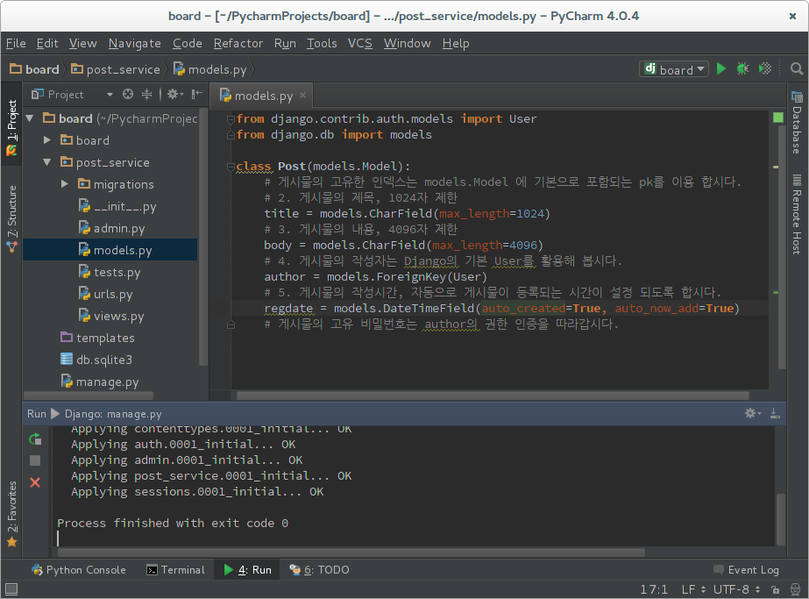The width and height of the screenshot is (809, 599).
Task: Click the Project tree vertical scrollbar
Action: point(203,237)
